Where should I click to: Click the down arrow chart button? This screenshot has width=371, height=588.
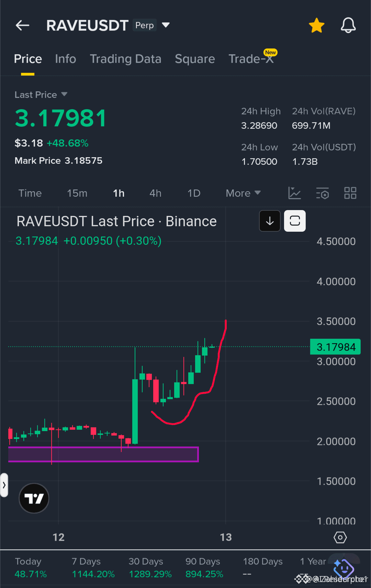270,221
